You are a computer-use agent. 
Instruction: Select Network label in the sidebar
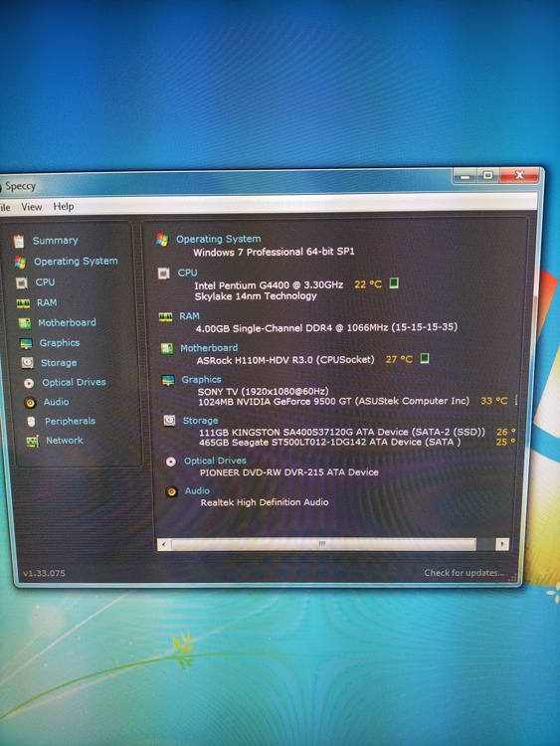point(65,441)
